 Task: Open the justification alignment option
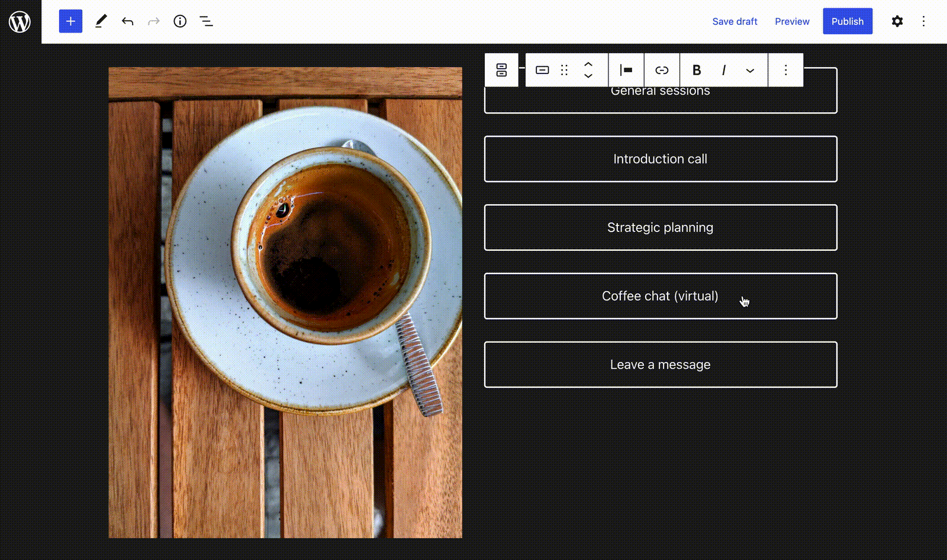coord(626,70)
